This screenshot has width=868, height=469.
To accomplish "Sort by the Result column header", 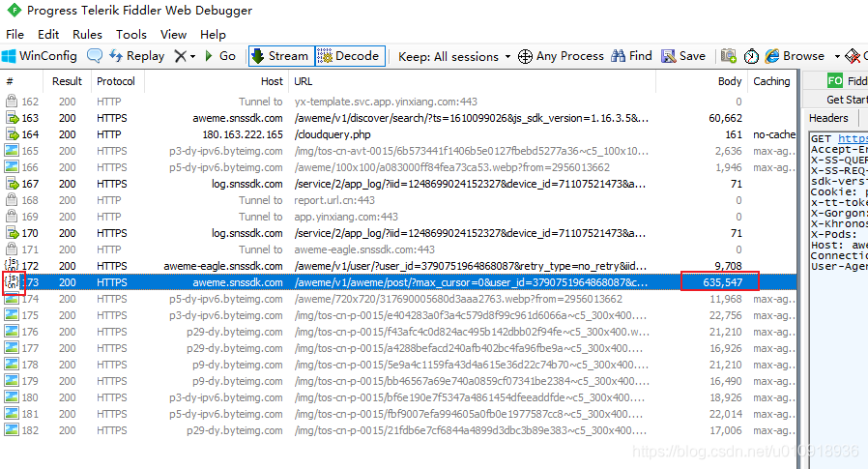I will (x=67, y=81).
